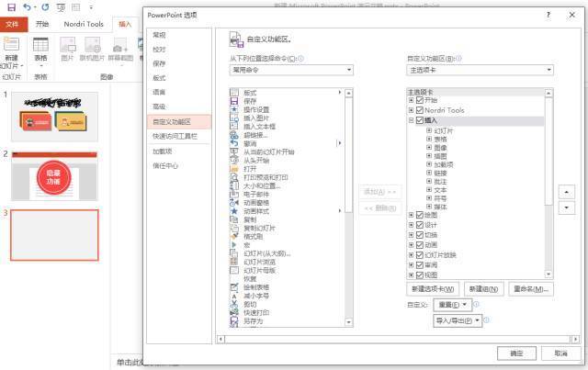Image resolution: width=588 pixels, height=370 pixels.
Task: Open the 自定义功能区 主选项卡 dropdown
Action: pyautogui.click(x=480, y=70)
